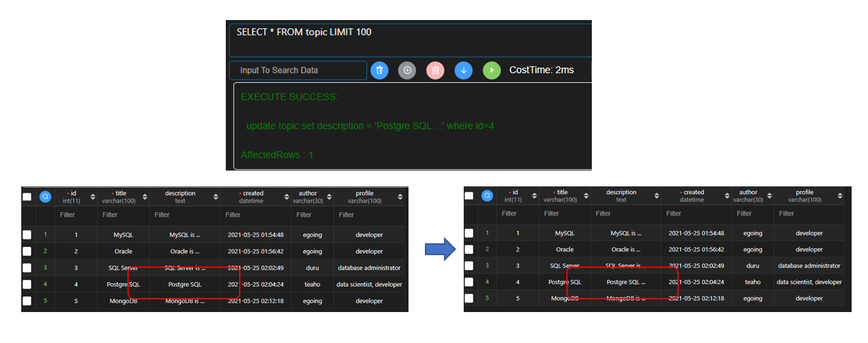Check the MySQL row checkbox in right table
The height and width of the screenshot is (343, 868).
click(x=469, y=233)
